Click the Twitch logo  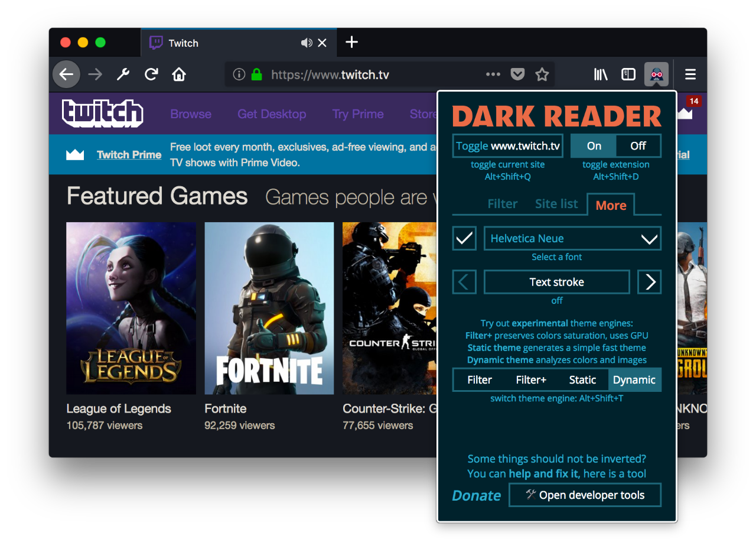(103, 113)
